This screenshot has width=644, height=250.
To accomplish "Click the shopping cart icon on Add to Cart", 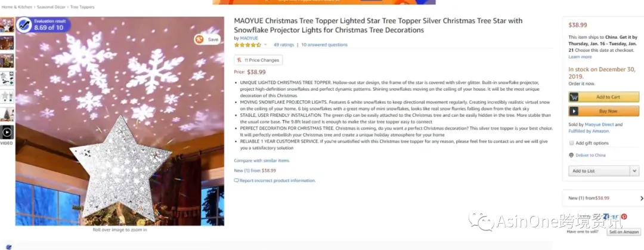I will [x=574, y=97].
